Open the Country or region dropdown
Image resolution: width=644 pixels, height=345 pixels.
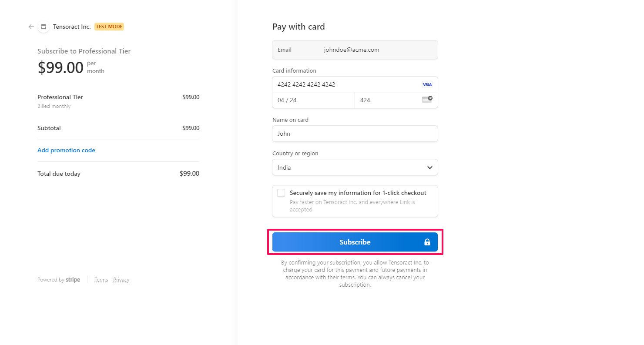[355, 167]
